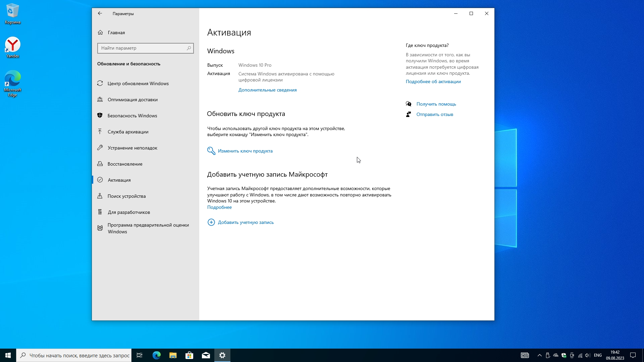The height and width of the screenshot is (362, 644).
Task: Open Главная home page
Action: click(x=116, y=33)
